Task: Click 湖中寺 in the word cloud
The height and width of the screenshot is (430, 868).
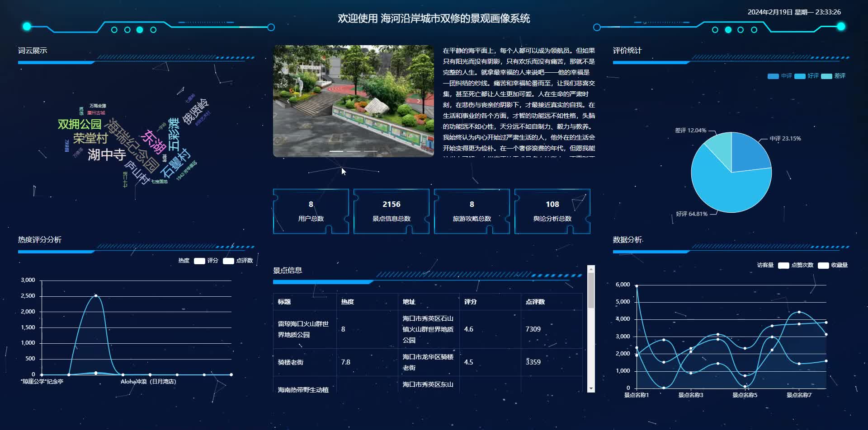Action: click(107, 155)
